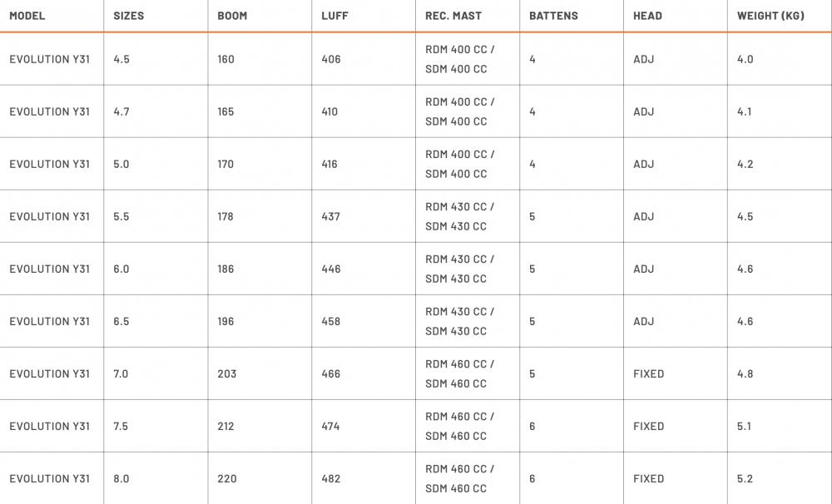Select the SIZES column header
The width and height of the screenshot is (832, 504).
[x=129, y=16]
